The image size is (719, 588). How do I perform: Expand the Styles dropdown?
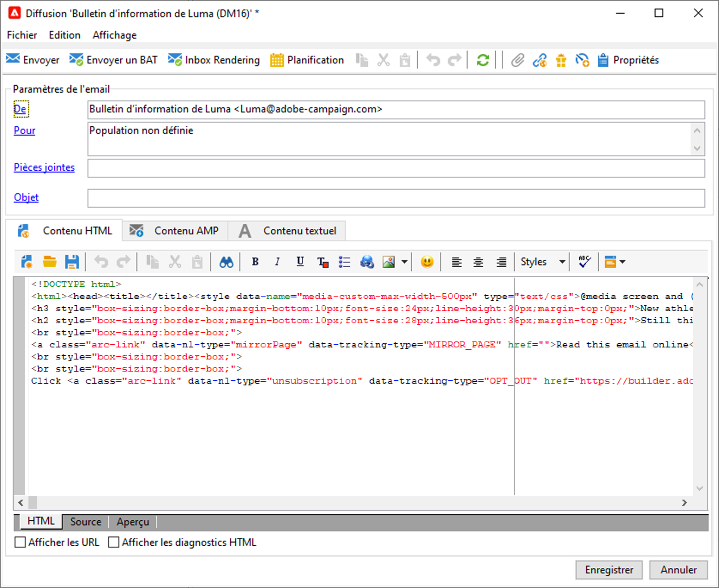point(562,262)
